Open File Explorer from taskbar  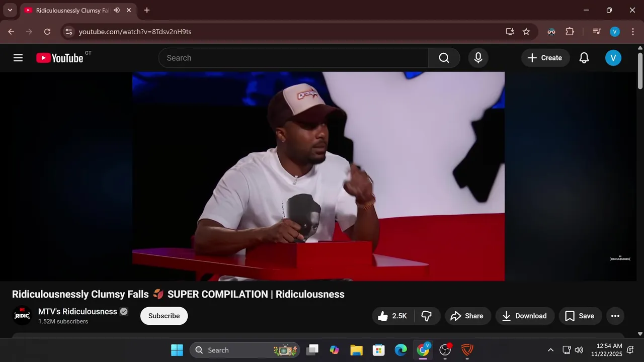[x=356, y=350]
